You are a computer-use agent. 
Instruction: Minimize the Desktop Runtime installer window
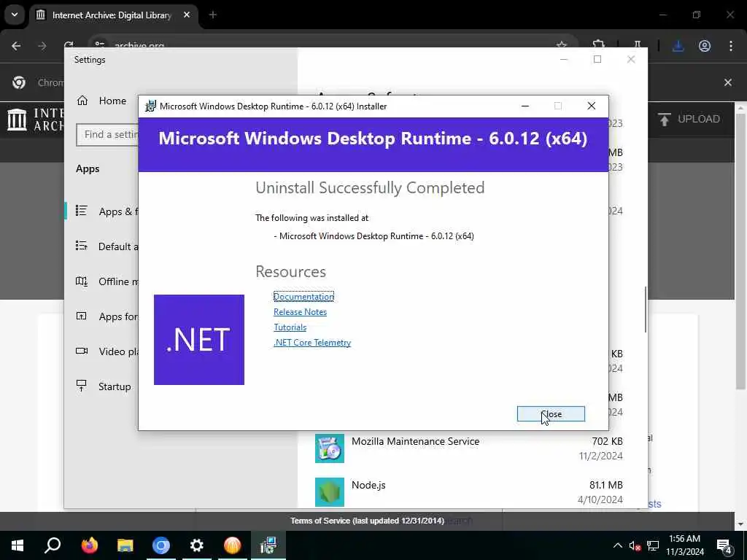(525, 106)
